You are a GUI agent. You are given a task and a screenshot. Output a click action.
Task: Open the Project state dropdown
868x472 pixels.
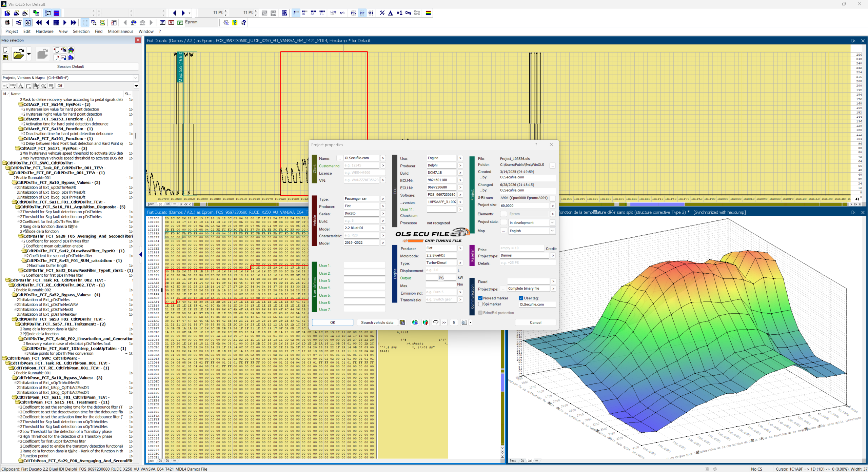(552, 222)
